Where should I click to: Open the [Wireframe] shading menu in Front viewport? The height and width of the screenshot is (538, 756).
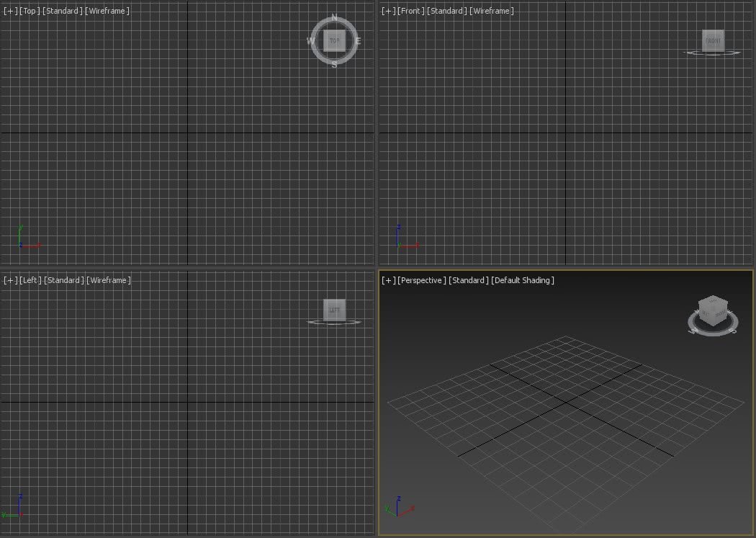492,11
